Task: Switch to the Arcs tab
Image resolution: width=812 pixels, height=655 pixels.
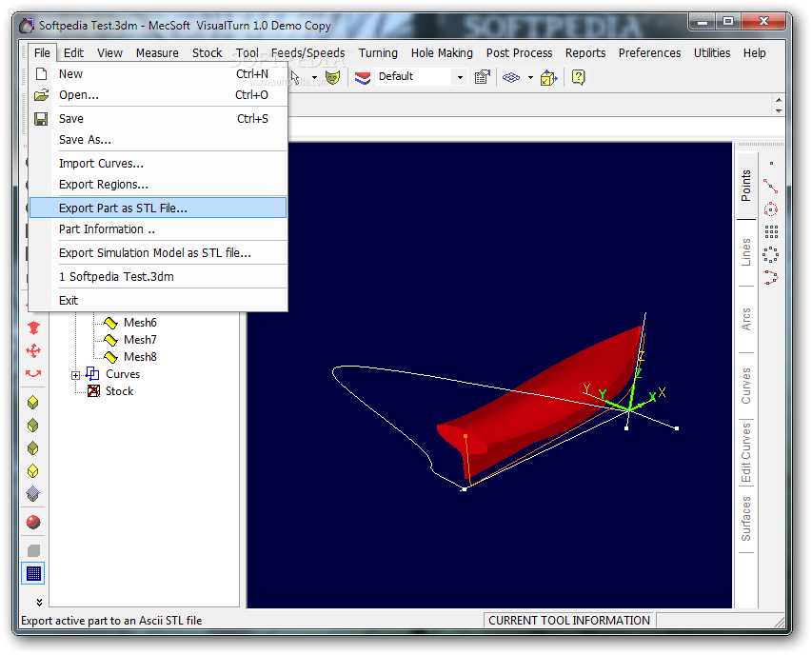Action: [x=746, y=319]
